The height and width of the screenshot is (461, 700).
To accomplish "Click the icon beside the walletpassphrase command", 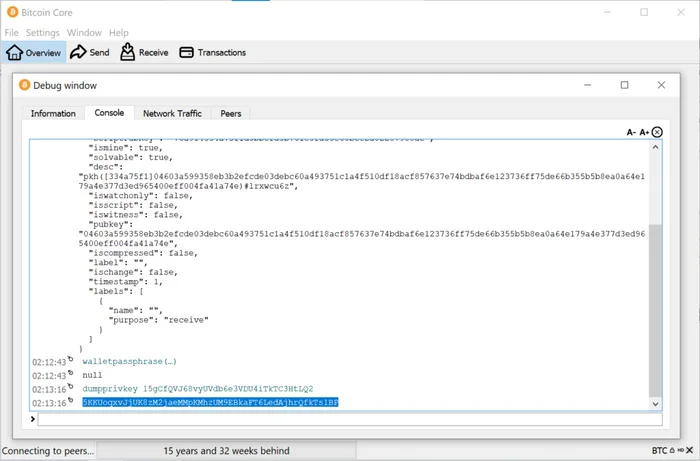I will [x=71, y=358].
